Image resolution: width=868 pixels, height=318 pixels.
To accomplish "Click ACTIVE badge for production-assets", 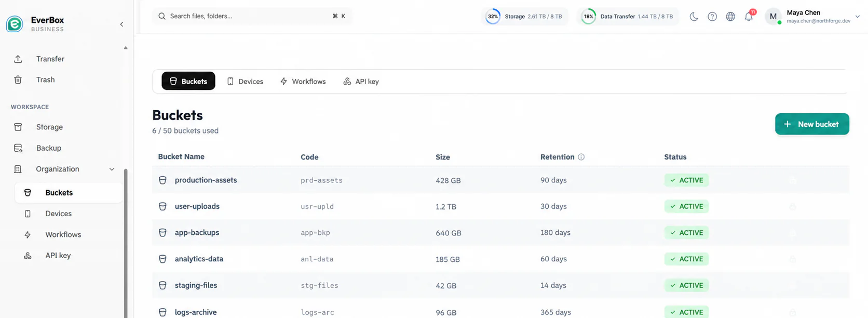I will [686, 180].
